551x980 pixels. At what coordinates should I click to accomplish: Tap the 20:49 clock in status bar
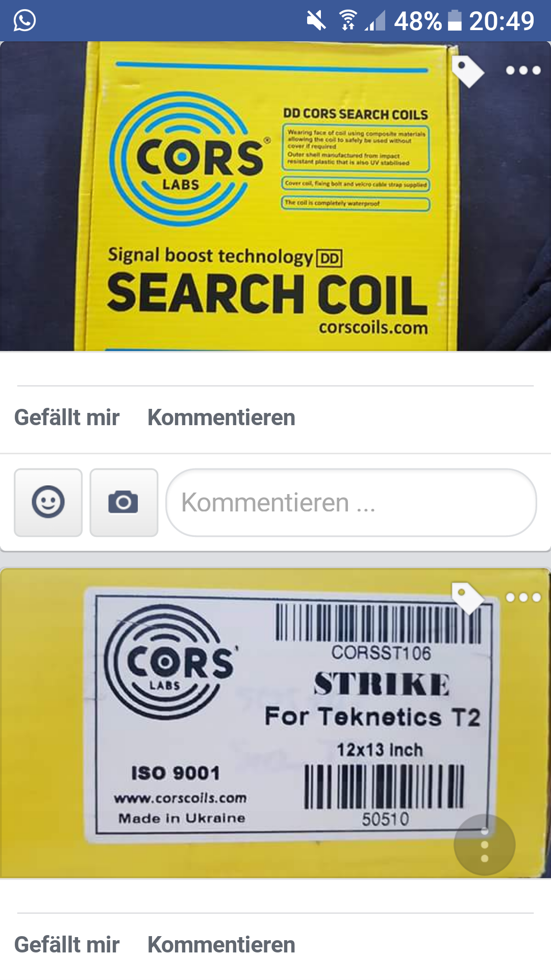[502, 21]
